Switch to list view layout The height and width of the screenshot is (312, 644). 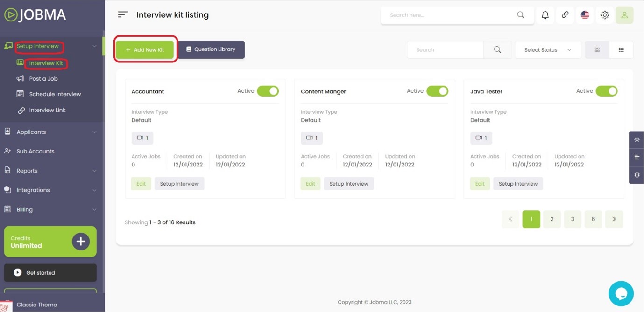click(621, 50)
